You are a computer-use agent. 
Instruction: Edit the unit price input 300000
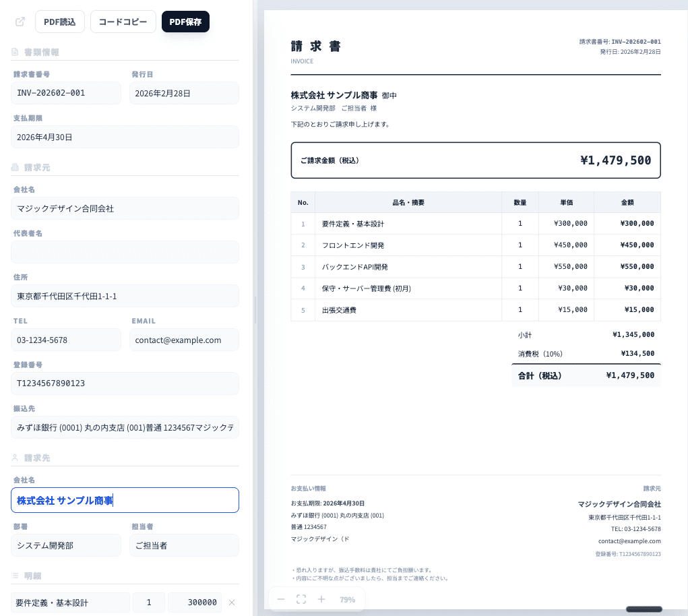(195, 603)
